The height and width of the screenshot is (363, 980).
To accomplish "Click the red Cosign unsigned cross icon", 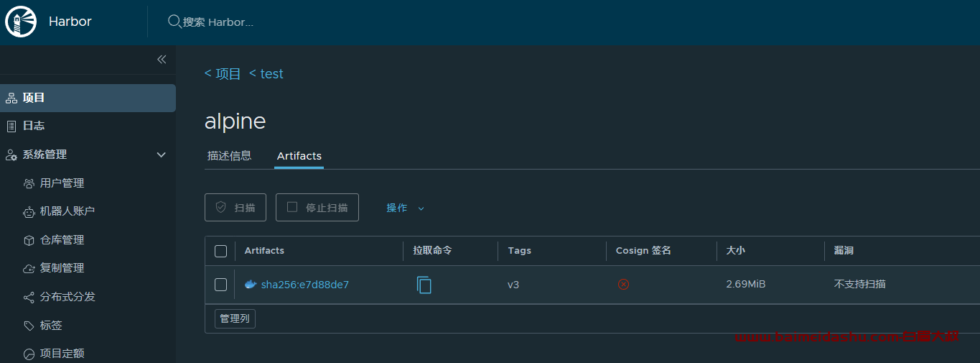I will (x=623, y=284).
